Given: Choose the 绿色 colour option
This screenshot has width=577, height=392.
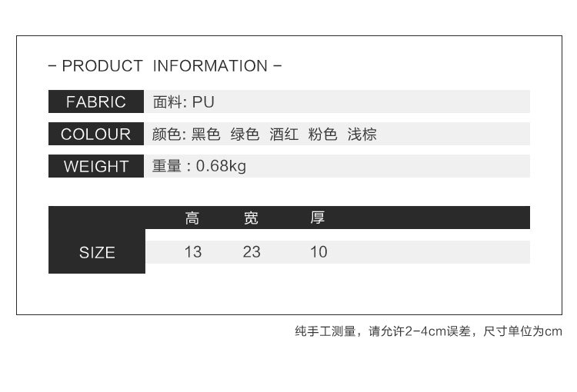Looking at the screenshot, I should (x=245, y=135).
